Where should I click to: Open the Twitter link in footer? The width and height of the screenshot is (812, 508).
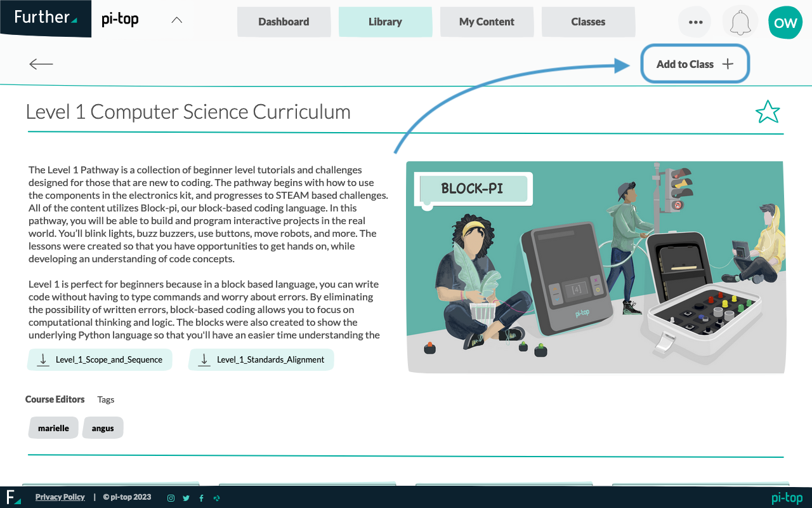pyautogui.click(x=186, y=498)
